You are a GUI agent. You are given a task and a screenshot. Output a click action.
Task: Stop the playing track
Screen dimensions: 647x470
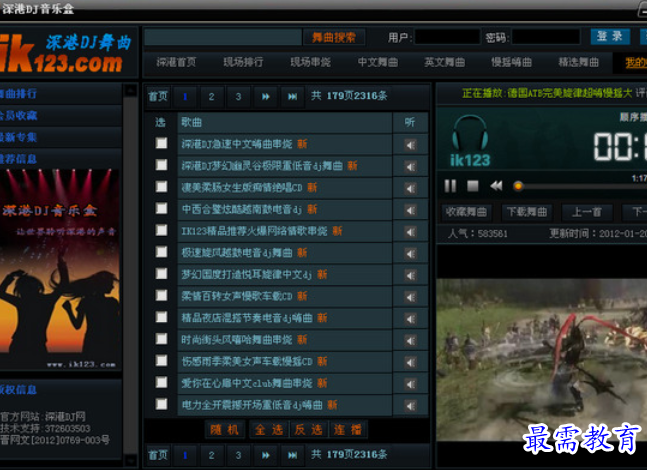(472, 186)
